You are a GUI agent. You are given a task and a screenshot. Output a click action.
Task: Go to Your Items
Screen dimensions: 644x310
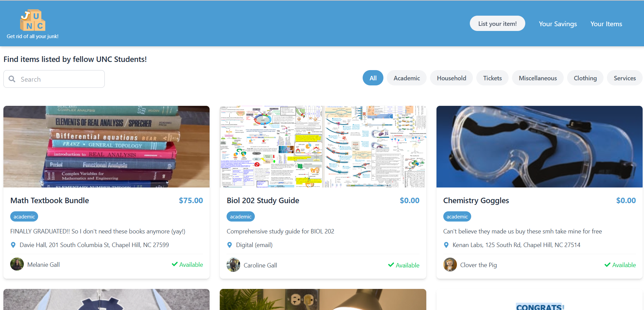click(x=606, y=24)
